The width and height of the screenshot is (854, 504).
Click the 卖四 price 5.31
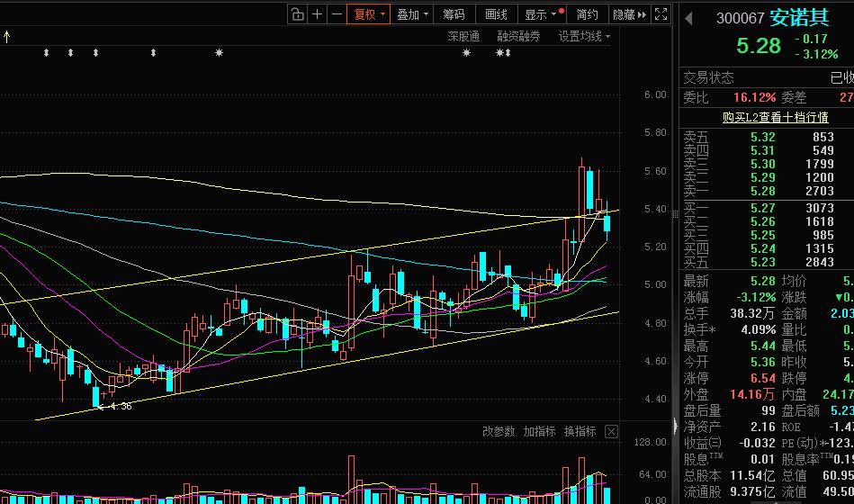[x=762, y=150]
